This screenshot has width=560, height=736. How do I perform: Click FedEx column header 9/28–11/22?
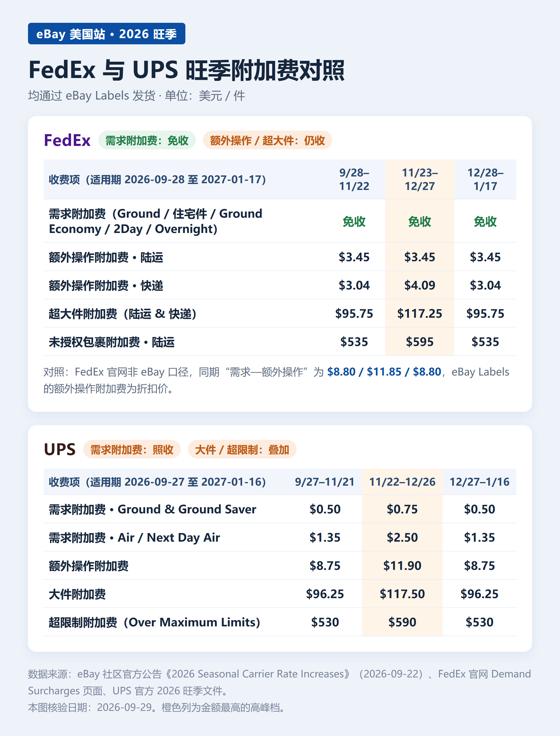[354, 179]
